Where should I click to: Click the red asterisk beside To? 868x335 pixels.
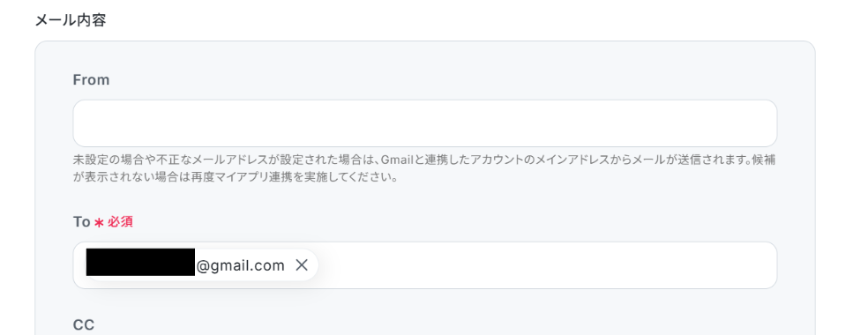pyautogui.click(x=99, y=223)
